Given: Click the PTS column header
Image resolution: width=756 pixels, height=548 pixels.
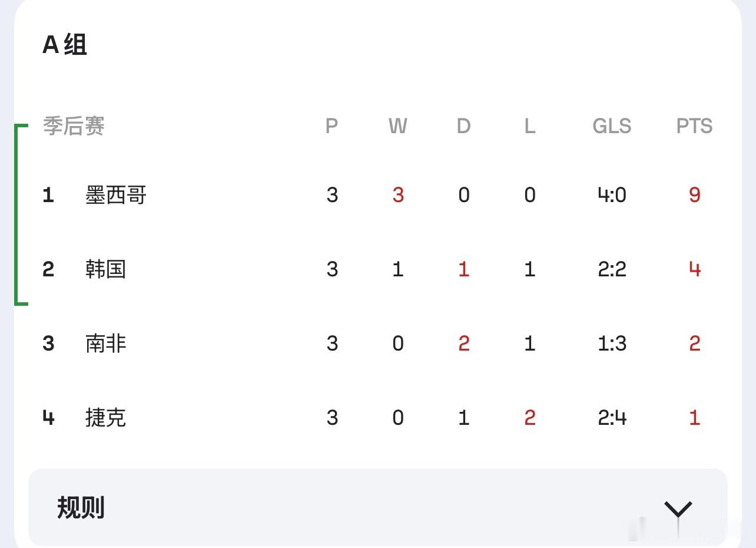Looking at the screenshot, I should [694, 126].
